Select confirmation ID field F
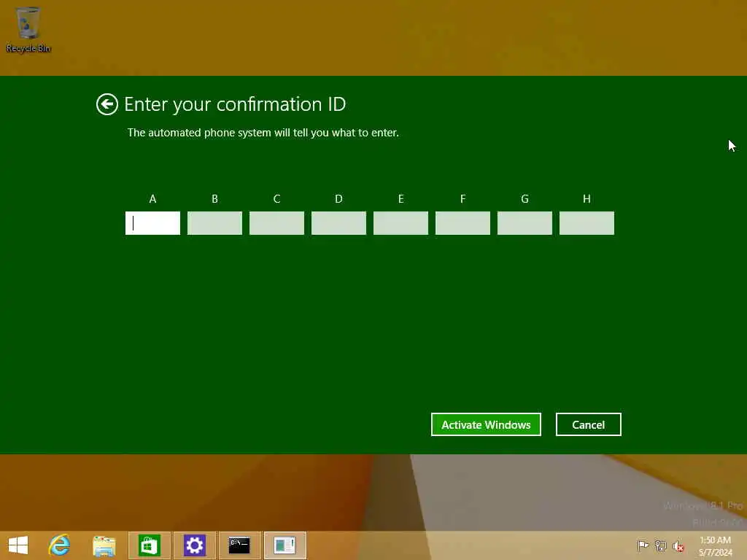Screen dimensions: 747x560 point(462,223)
